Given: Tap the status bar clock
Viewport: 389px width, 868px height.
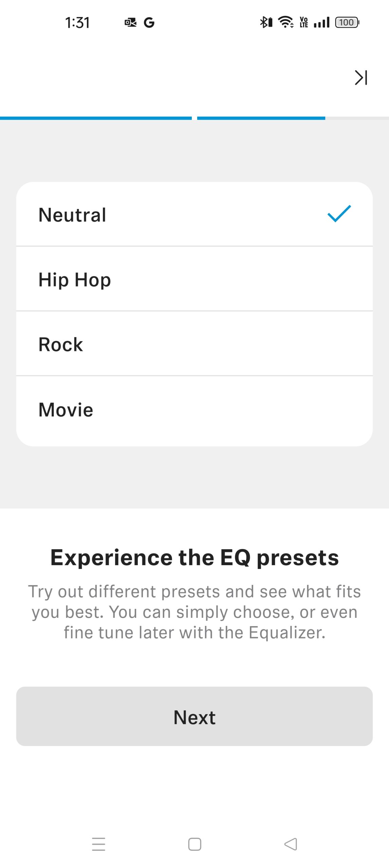Looking at the screenshot, I should [x=77, y=23].
